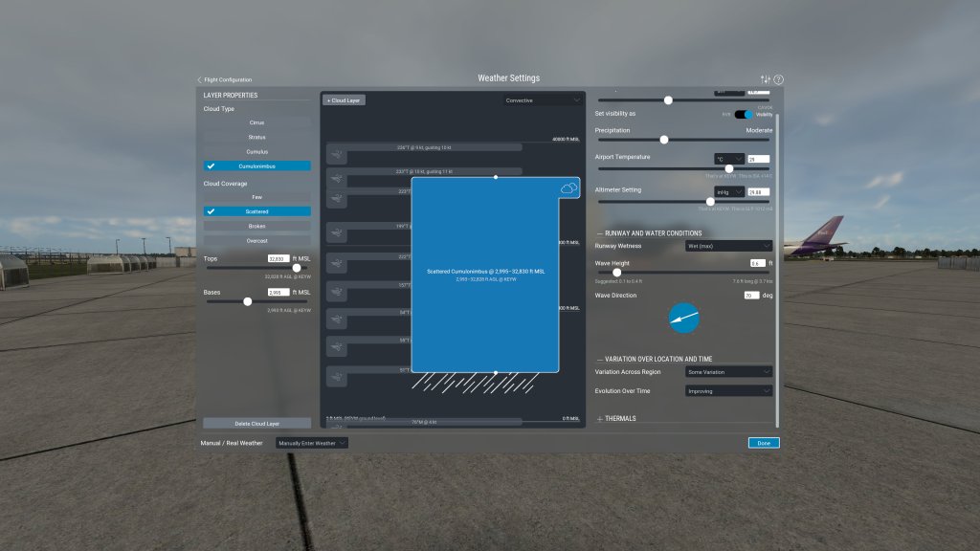The width and height of the screenshot is (980, 551).
Task: Open the Runway Wetness dropdown
Action: [x=728, y=246]
